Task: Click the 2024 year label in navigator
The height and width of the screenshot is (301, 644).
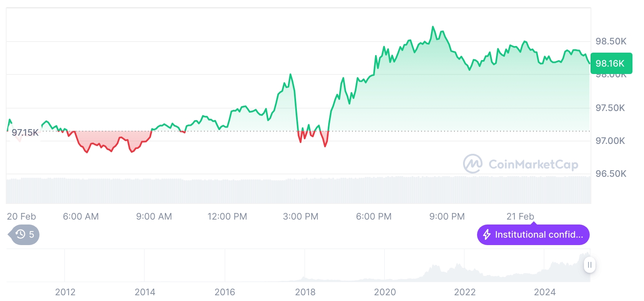Action: click(544, 292)
